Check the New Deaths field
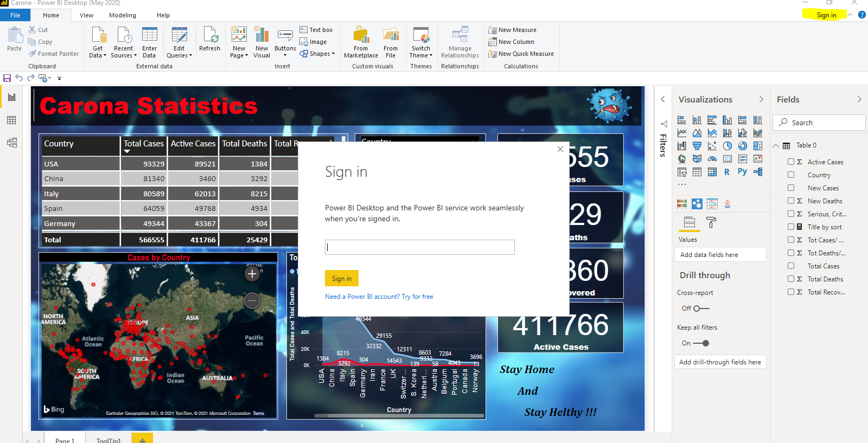The width and height of the screenshot is (868, 443). coord(791,201)
